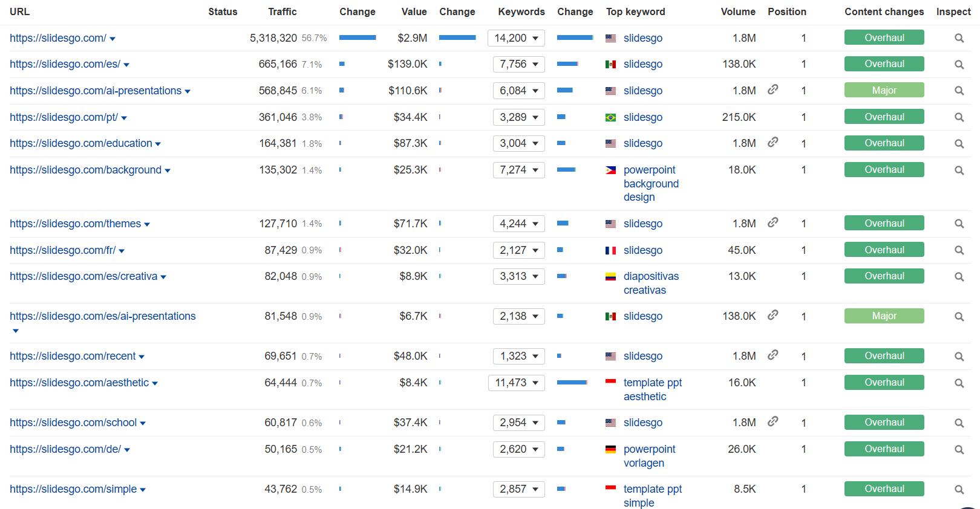980x509 pixels.
Task: Open the https://slidesgo.com/background link
Action: (x=85, y=170)
